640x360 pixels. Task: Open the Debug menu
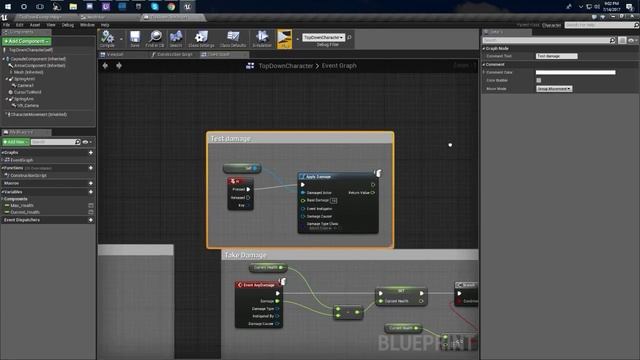67,25
